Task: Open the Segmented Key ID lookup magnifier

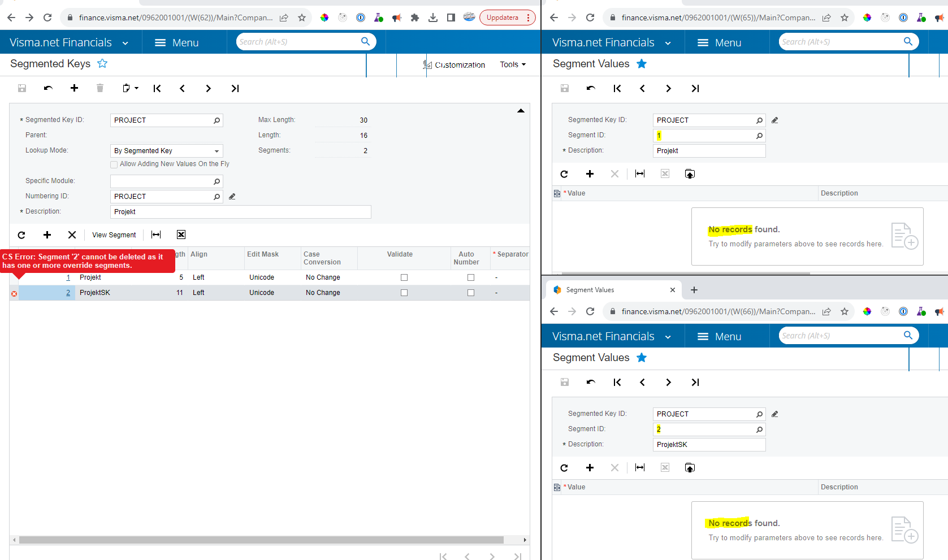Action: 217,120
